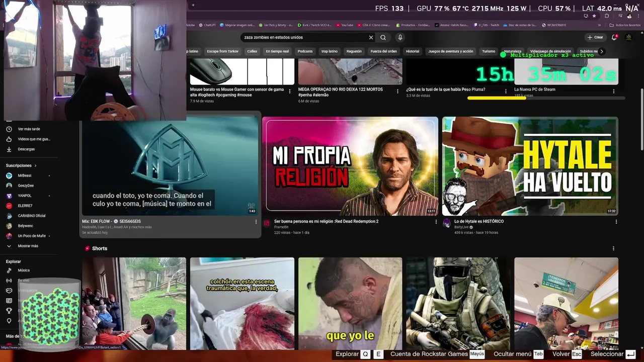Viewport: 644px width, 362px height.
Task: Open Shorts section options menu
Action: (613, 248)
